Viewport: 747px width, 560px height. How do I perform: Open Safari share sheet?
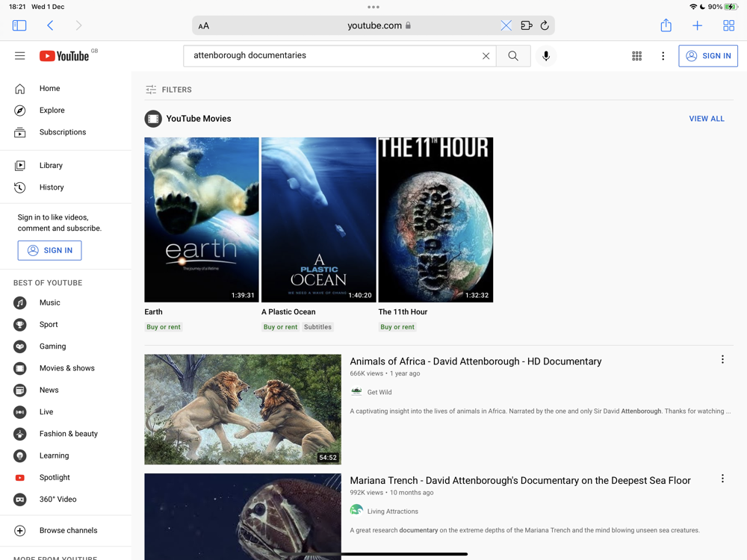click(x=666, y=25)
